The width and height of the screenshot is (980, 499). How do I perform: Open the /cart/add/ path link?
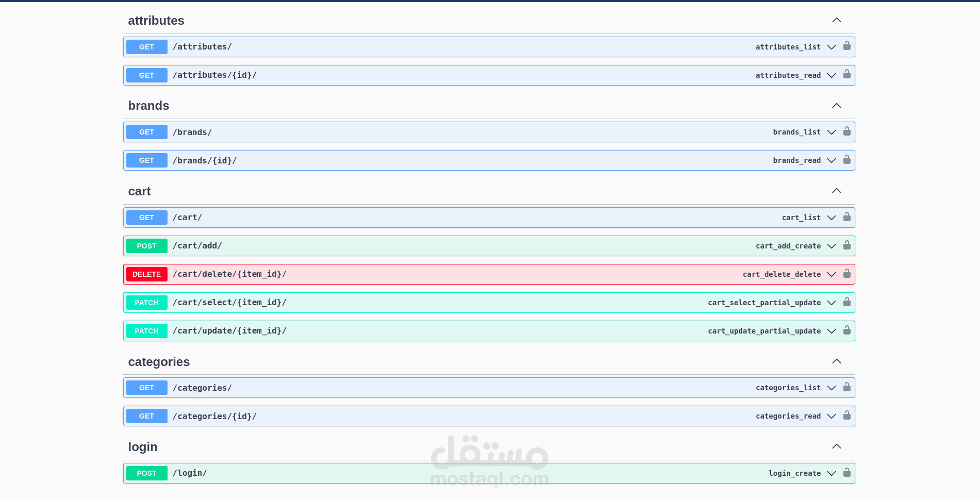pyautogui.click(x=197, y=246)
